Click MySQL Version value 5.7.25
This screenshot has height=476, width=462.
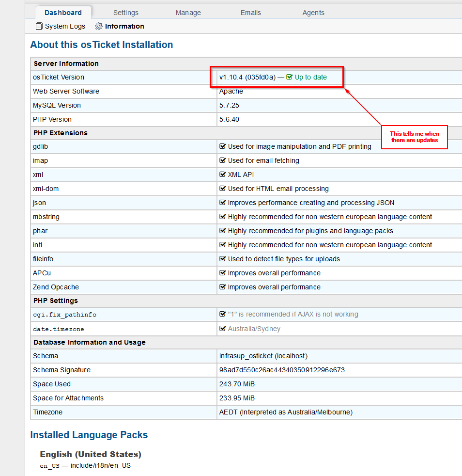point(230,105)
